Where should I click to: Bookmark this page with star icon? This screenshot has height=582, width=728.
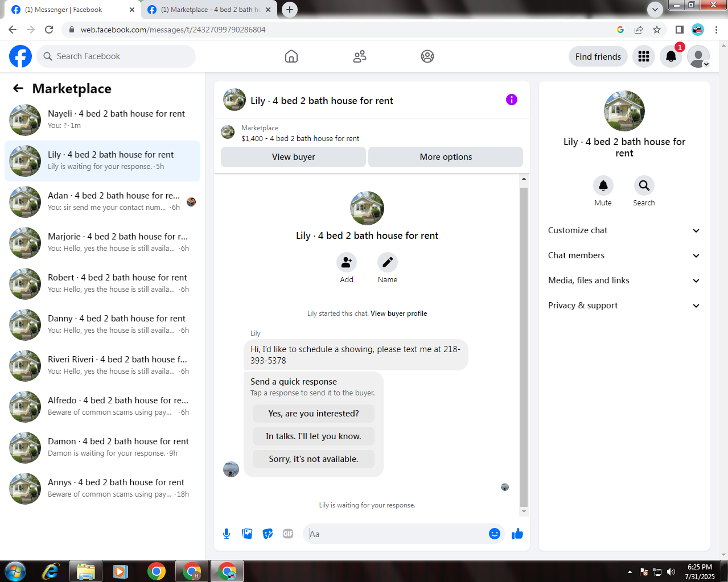[x=657, y=30]
